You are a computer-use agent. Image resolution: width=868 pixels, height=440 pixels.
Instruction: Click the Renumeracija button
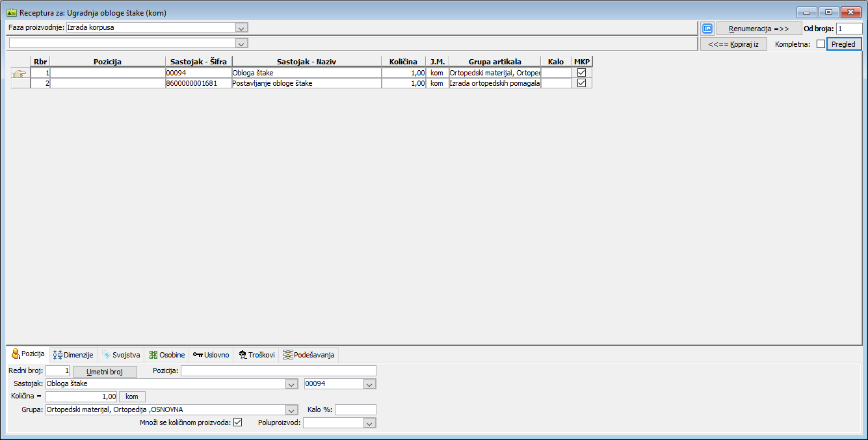coord(759,29)
